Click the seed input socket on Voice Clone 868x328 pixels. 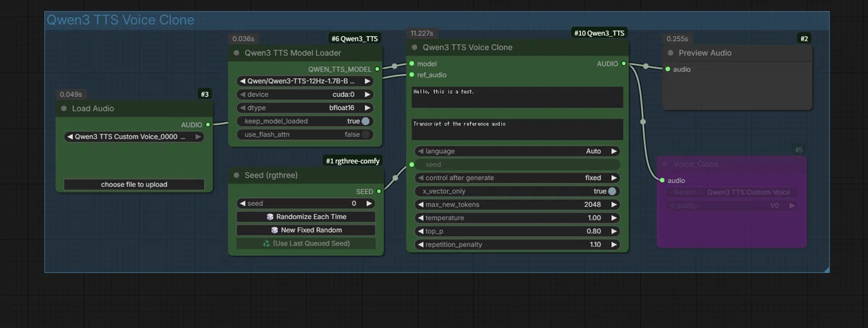(412, 165)
